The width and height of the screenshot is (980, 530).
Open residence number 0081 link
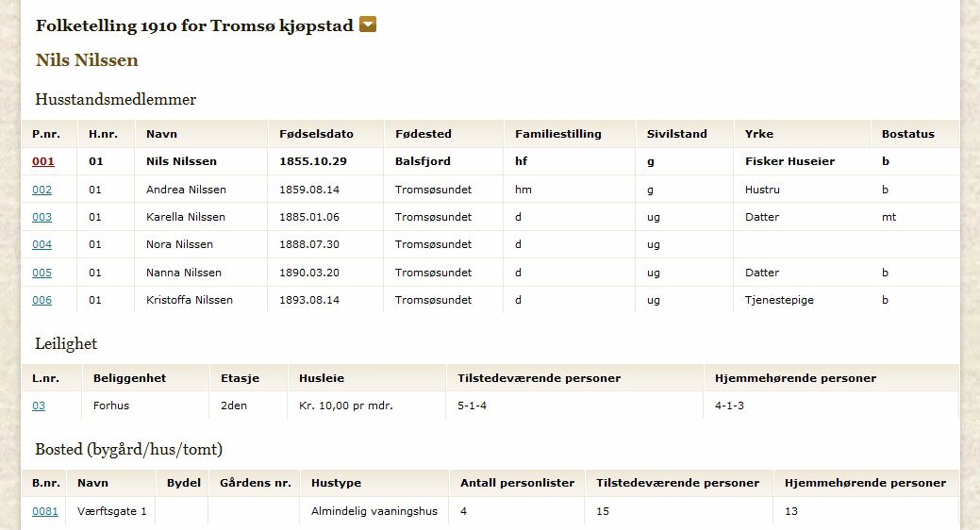[45, 511]
